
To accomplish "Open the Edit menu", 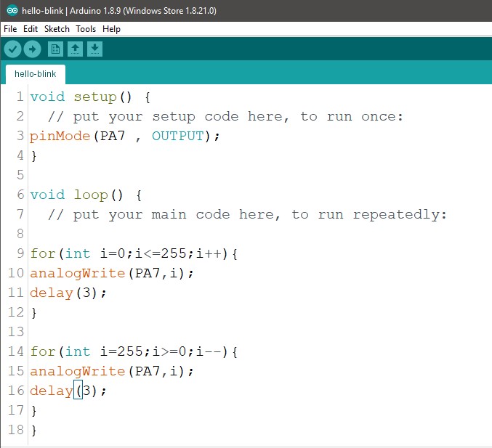I will pyautogui.click(x=31, y=29).
